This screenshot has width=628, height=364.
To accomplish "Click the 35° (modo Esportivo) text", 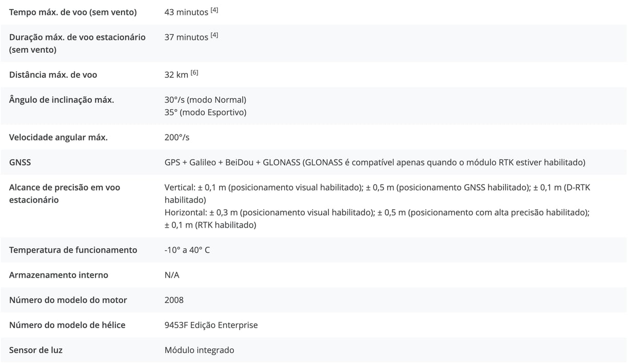I will 205,112.
